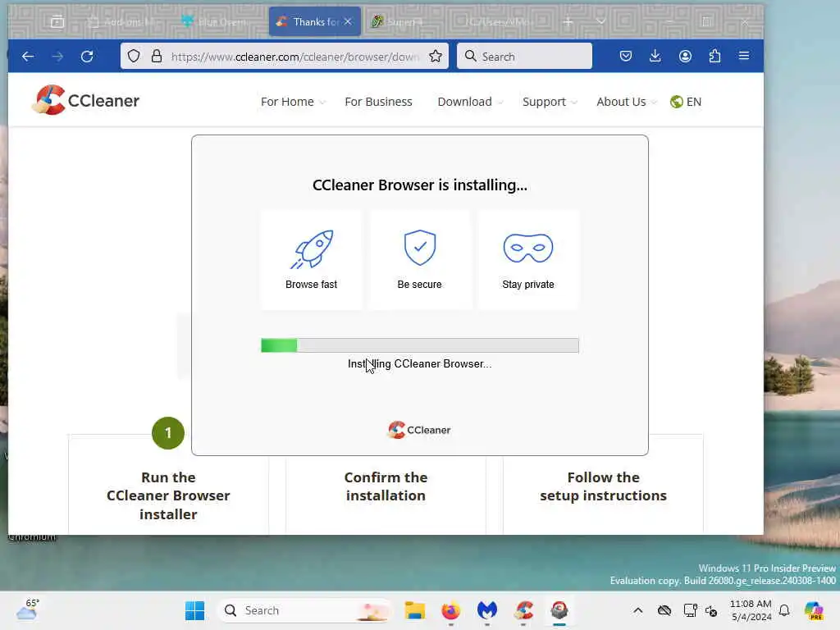Open a new tab with plus
The height and width of the screenshot is (630, 840).
568,22
